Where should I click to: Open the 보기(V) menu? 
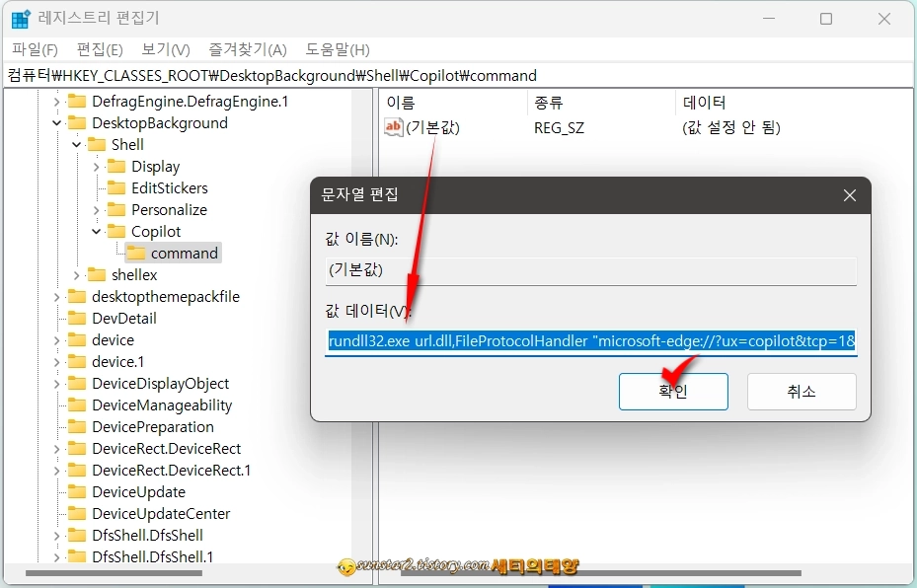click(166, 49)
